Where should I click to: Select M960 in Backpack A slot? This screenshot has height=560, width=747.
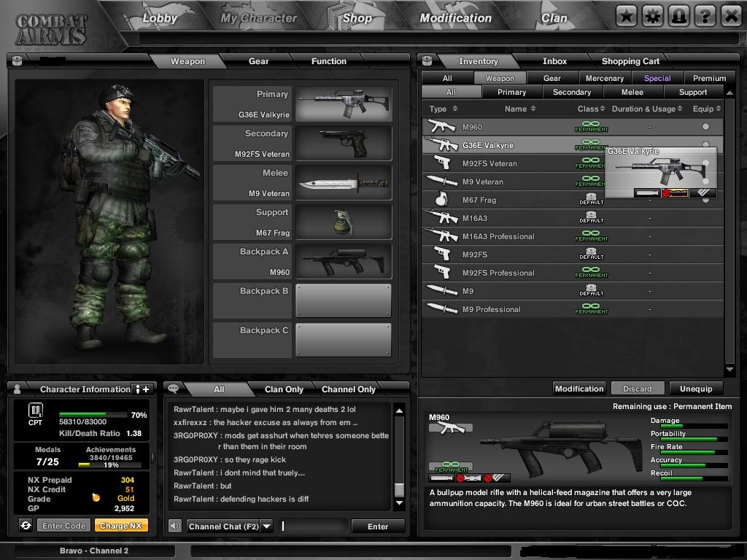344,262
